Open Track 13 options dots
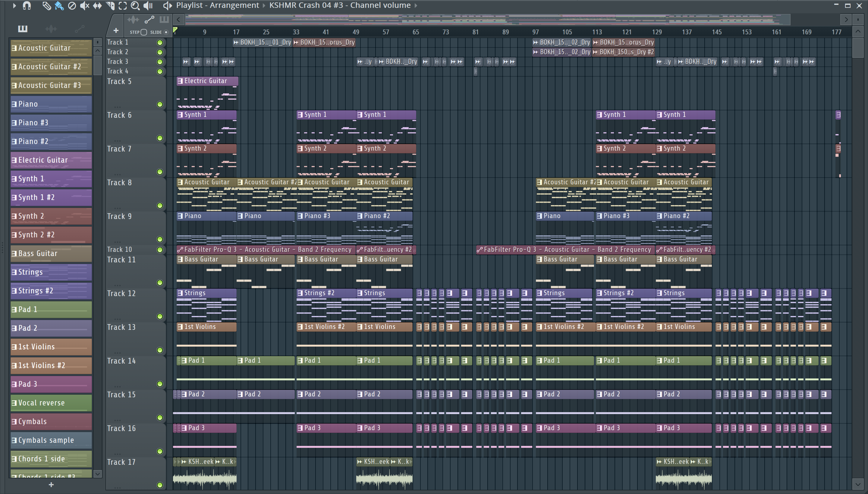This screenshot has height=494, width=868. 118,353
